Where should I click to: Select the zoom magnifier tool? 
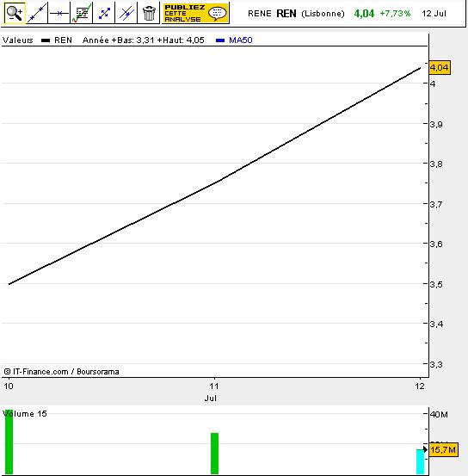pyautogui.click(x=15, y=13)
